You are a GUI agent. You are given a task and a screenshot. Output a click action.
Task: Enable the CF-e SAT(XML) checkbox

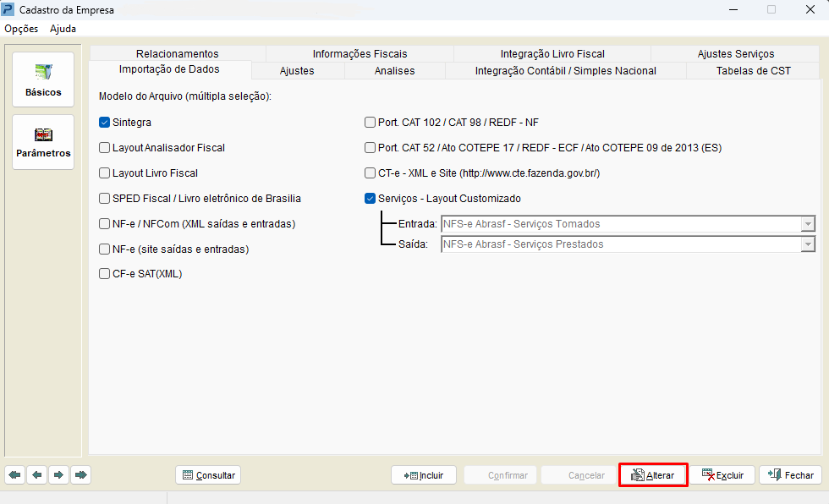pyautogui.click(x=105, y=274)
